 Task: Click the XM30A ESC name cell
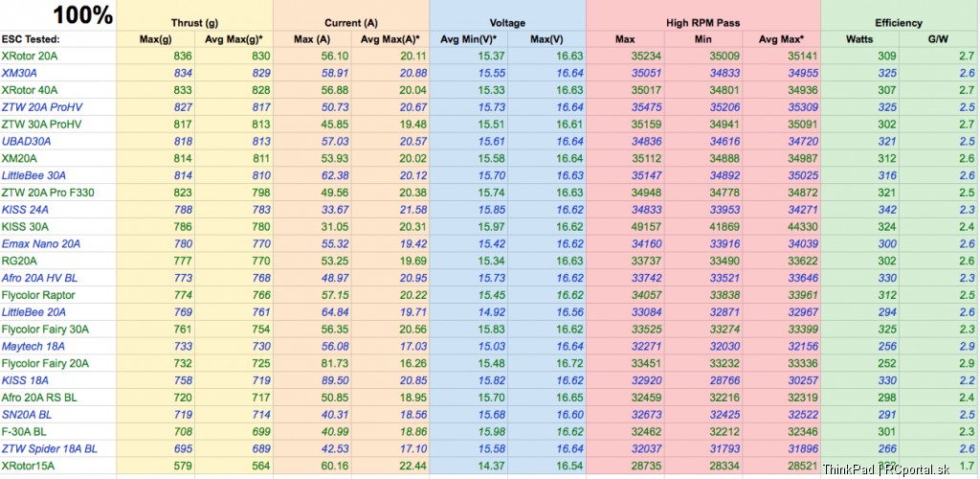pos(18,73)
